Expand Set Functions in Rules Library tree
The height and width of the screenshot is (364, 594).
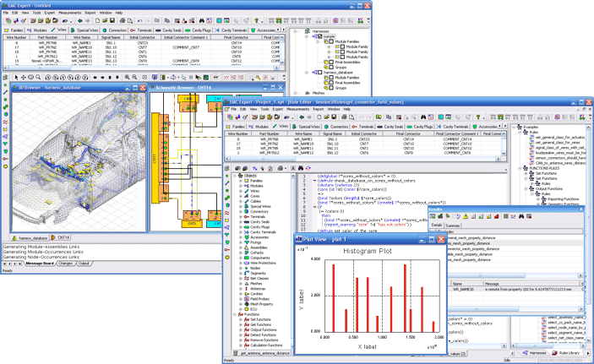coord(526,173)
